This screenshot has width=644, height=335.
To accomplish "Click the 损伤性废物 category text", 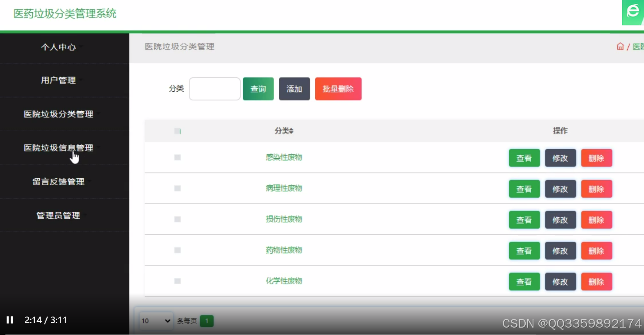I will pos(284,219).
